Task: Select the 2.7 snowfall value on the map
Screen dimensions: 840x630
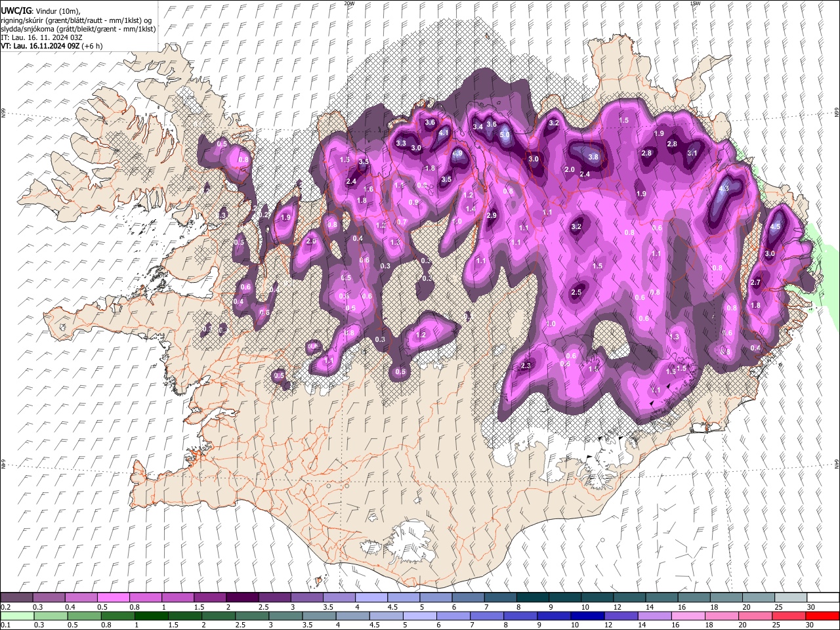Action: (x=755, y=283)
